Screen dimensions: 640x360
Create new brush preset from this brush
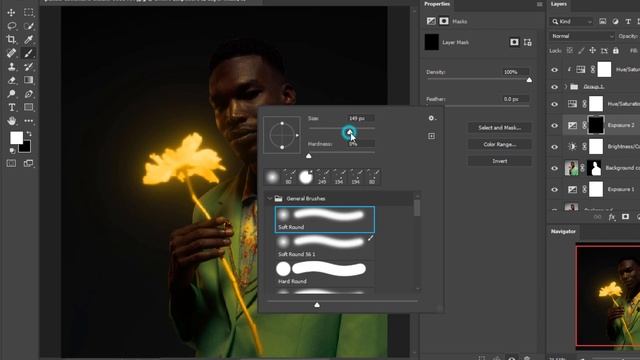(431, 136)
